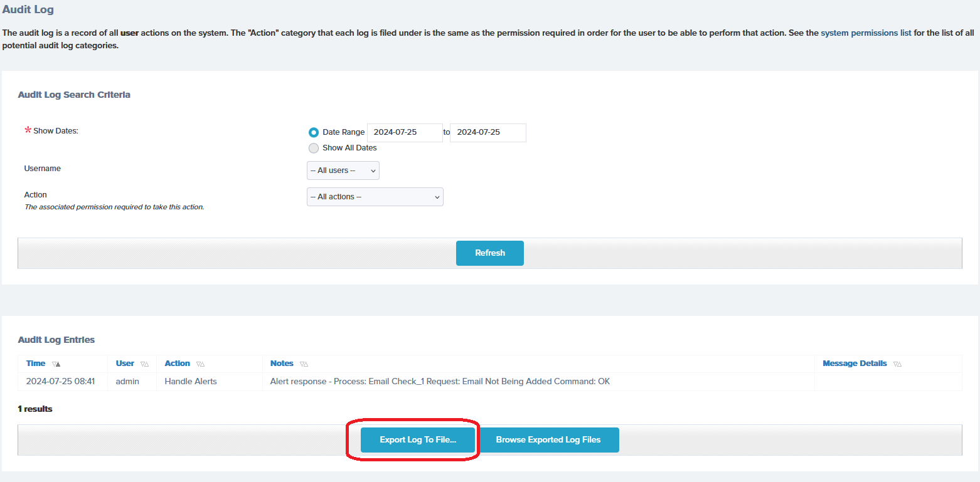Screen dimensions: 980x482
Task: Click the sort arrows beside Notes column
Action: click(x=304, y=364)
